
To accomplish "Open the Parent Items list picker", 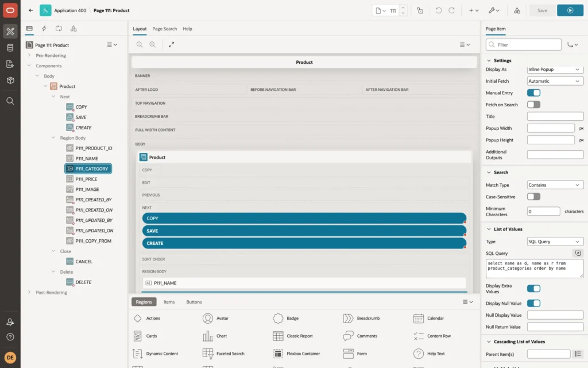I will pyautogui.click(x=578, y=354).
